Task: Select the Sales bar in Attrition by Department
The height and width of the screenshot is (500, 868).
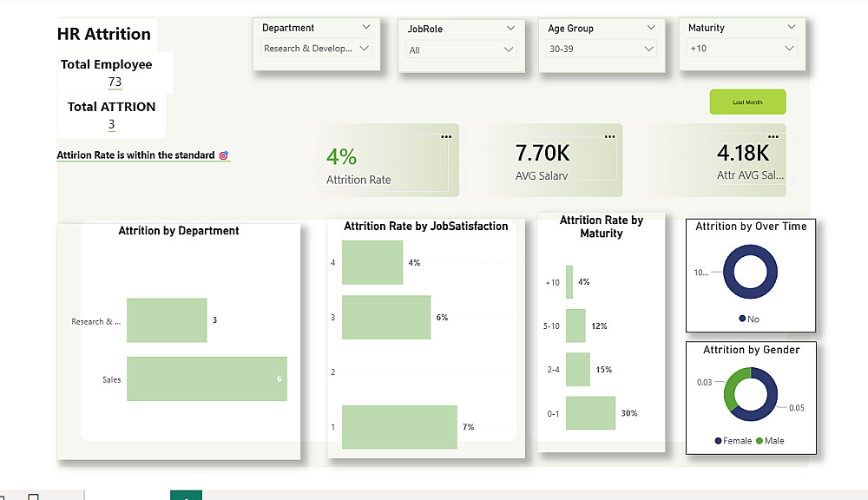Action: [207, 378]
